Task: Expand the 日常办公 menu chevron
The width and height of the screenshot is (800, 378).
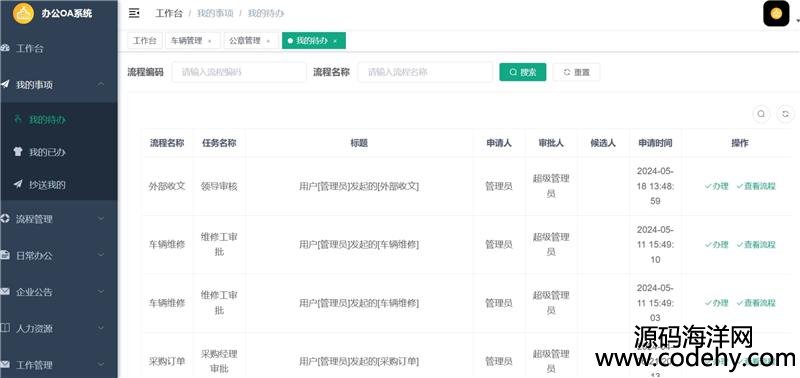Action: tap(101, 255)
